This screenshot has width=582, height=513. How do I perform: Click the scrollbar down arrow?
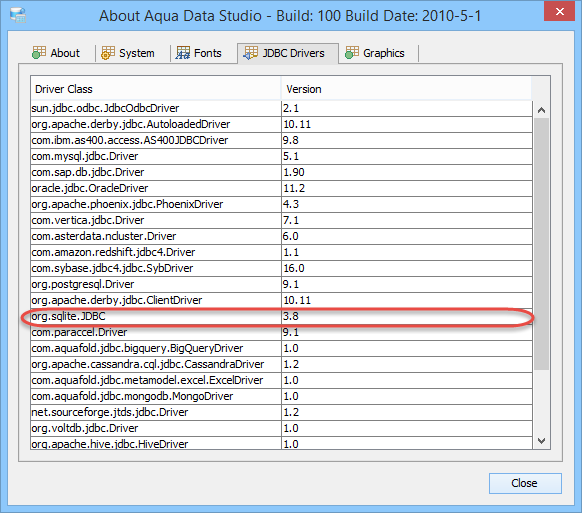(x=542, y=441)
